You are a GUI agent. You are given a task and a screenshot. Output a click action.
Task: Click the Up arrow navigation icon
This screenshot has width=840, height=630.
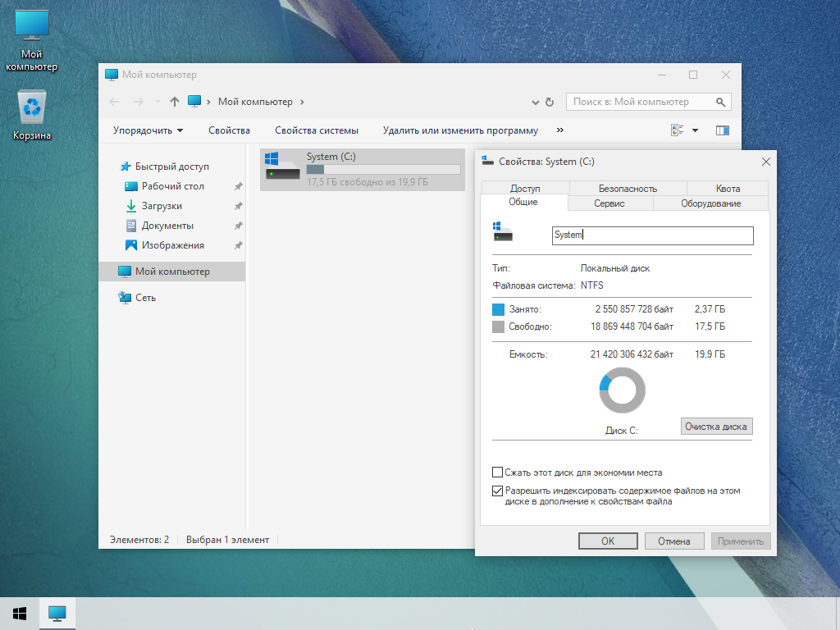[x=175, y=102]
